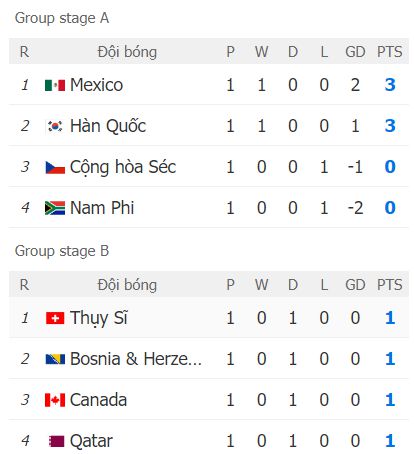
Task: Click the Group stage B heading
Action: tap(62, 251)
